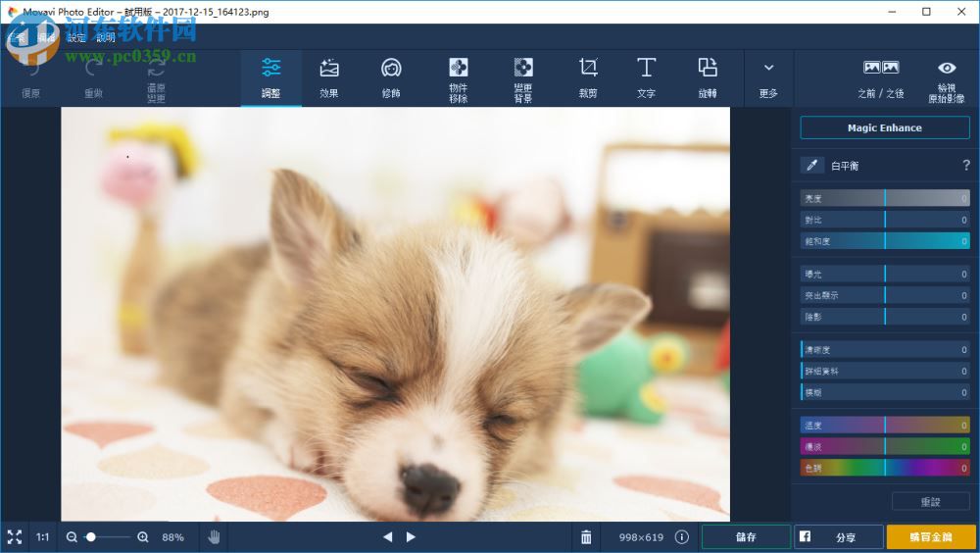The height and width of the screenshot is (553, 980).
Task: Click the 復原 undo button
Action: pos(30,77)
